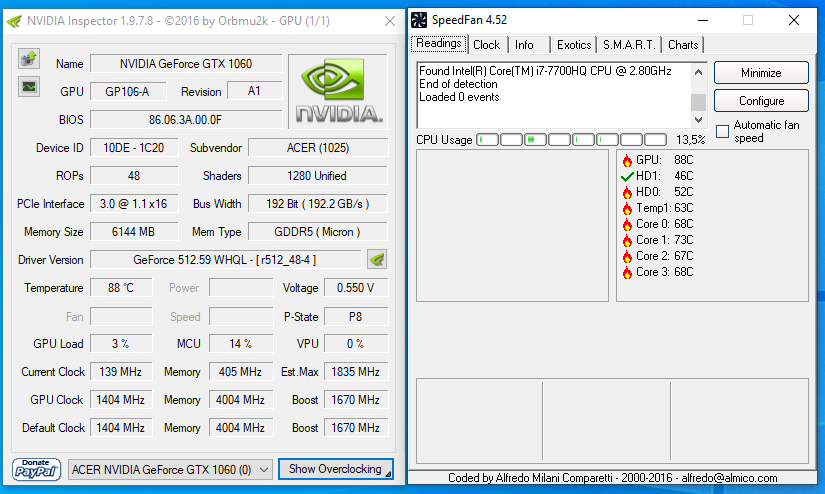
Task: Click the third CPU Usage bar
Action: (536, 139)
